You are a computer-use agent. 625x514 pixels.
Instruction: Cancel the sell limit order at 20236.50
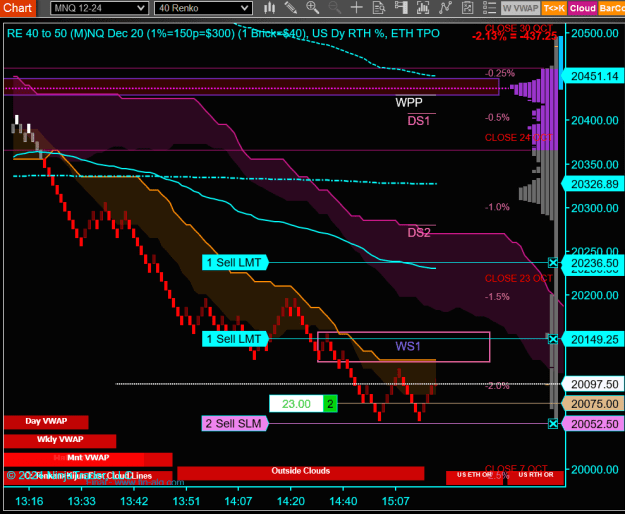coord(552,263)
